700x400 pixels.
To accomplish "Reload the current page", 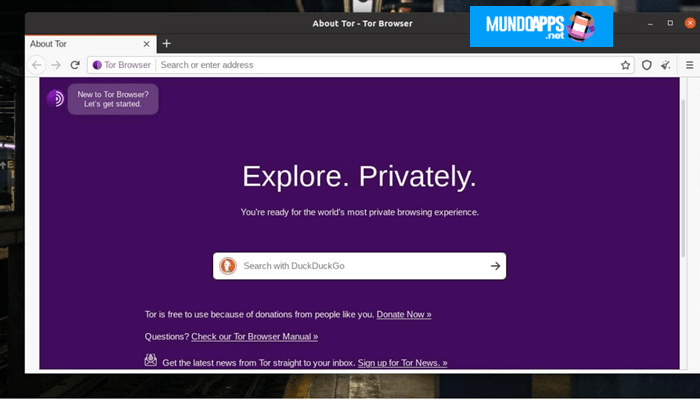I will (75, 65).
